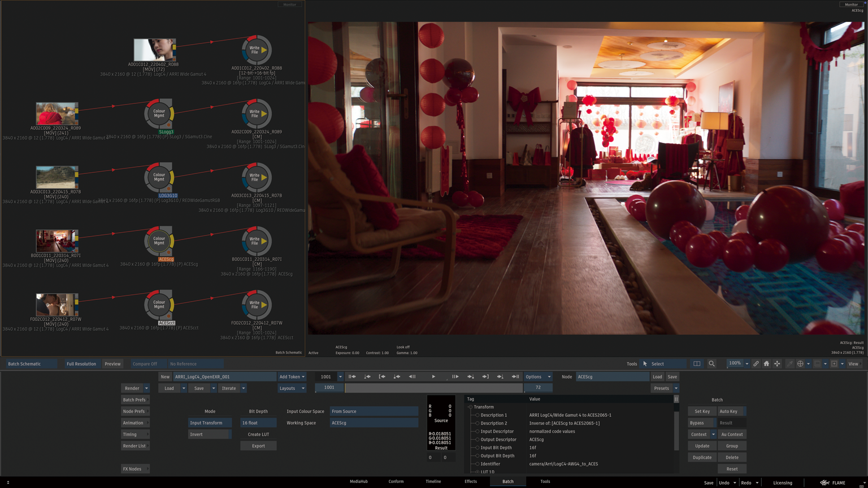Screen dimensions: 868x488
Task: Select the ACEScg Colour Mgmt node
Action: [159, 241]
